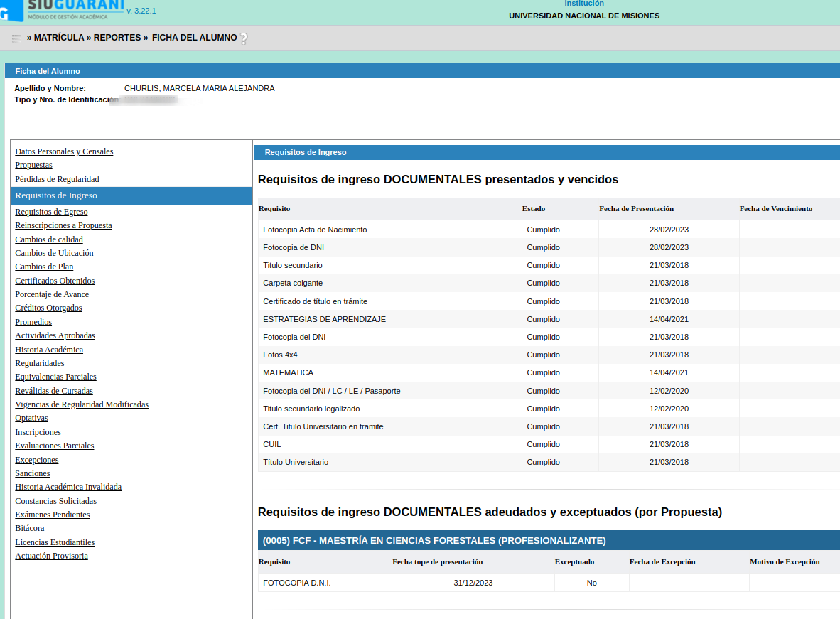The width and height of the screenshot is (840, 619).
Task: Click the FOTOCOPIA D.N.I. adeudado row
Action: (549, 583)
